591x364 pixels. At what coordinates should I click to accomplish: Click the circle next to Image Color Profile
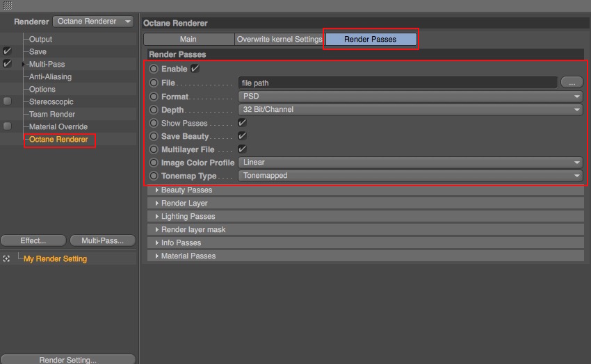pos(154,163)
